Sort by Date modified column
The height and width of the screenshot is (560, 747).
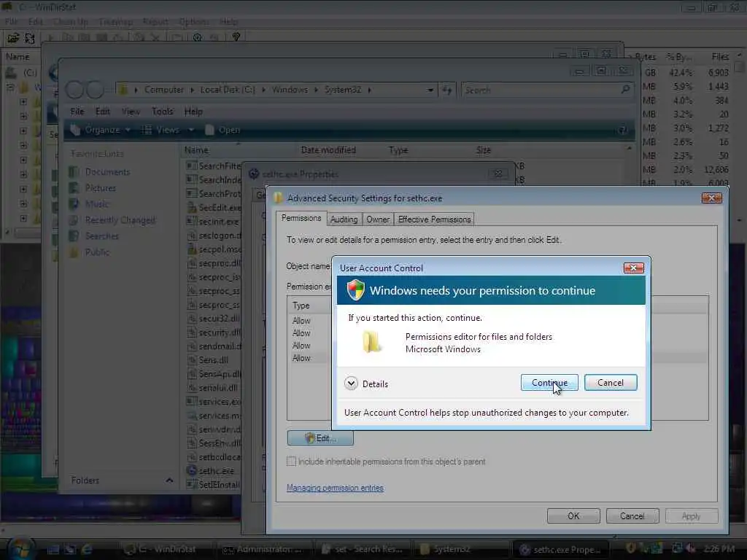pyautogui.click(x=328, y=150)
